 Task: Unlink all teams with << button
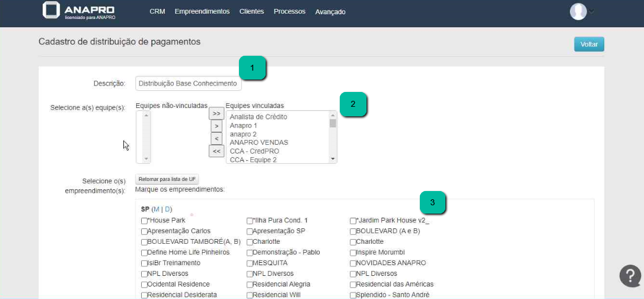tap(216, 151)
